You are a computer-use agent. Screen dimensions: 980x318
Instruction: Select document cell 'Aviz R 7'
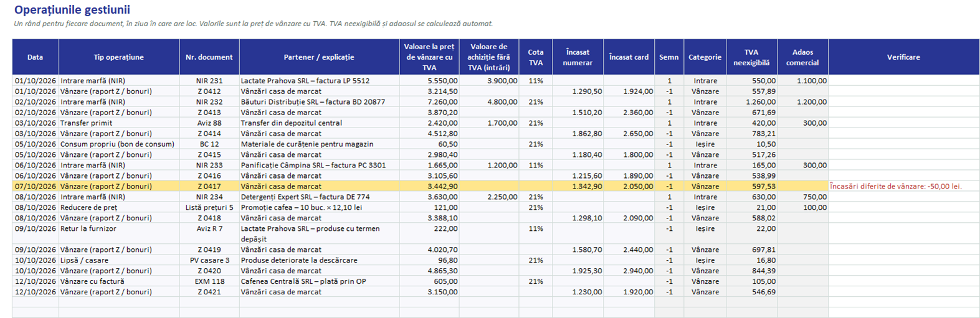[209, 234]
